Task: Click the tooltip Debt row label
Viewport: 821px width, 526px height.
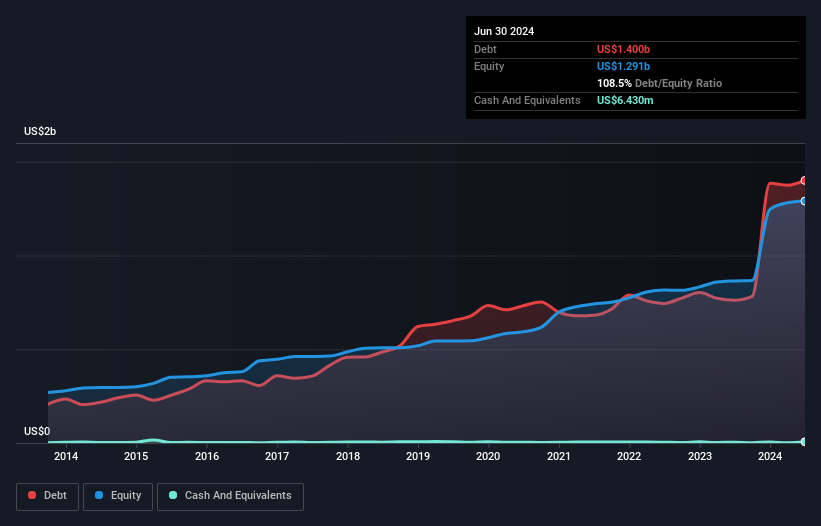Action: pos(485,49)
